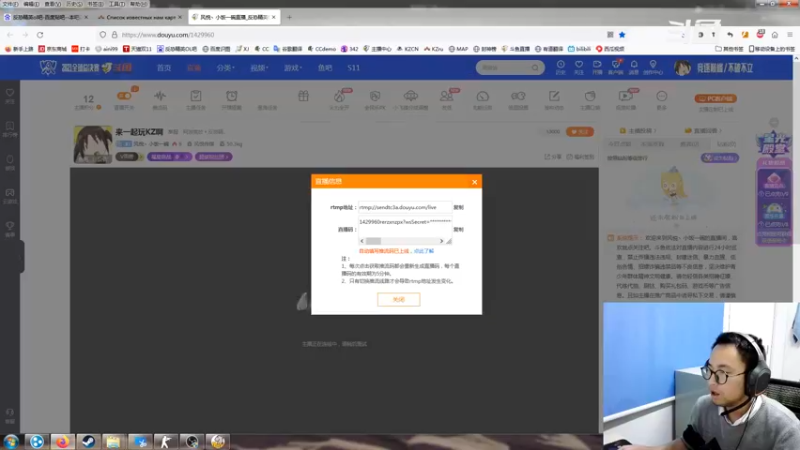Open a new browser tab with plus button

(x=289, y=17)
